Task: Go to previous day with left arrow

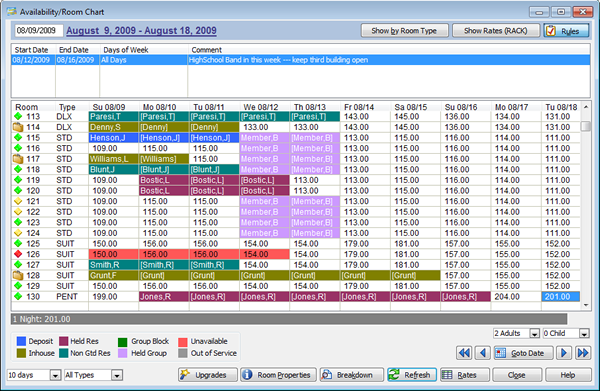Action: (483, 353)
